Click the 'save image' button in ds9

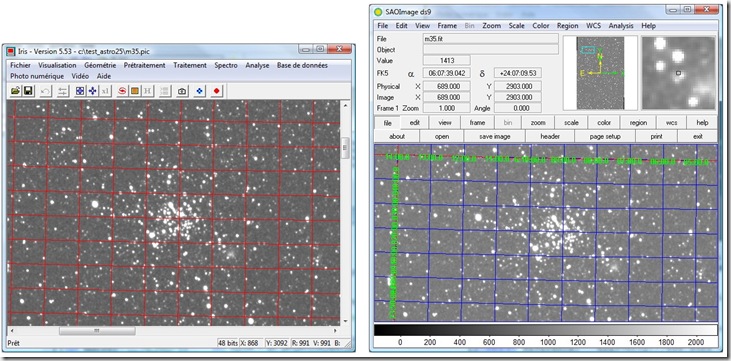(x=495, y=136)
